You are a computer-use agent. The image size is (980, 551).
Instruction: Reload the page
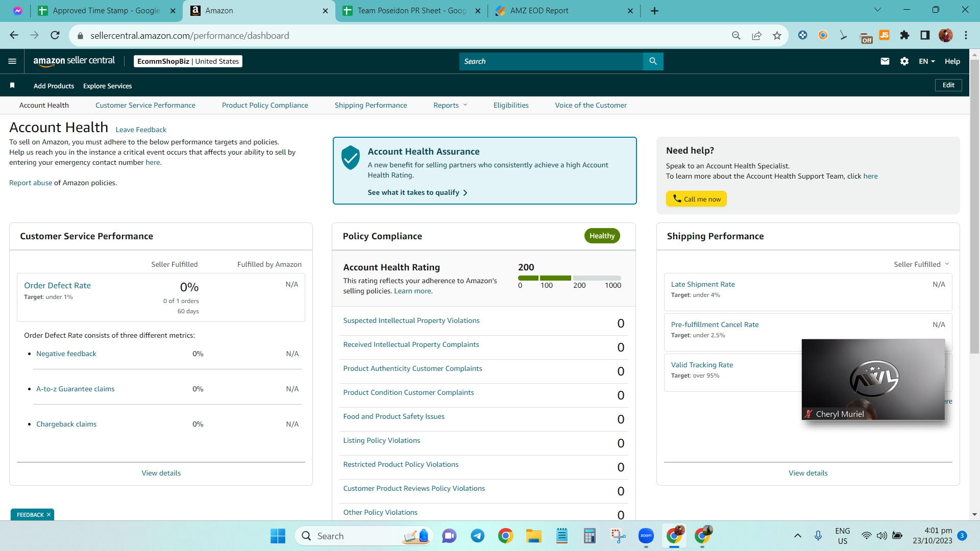click(x=55, y=35)
